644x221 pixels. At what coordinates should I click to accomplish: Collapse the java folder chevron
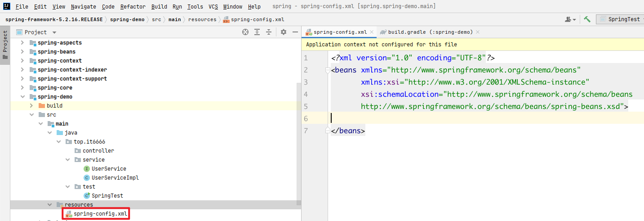(49, 133)
